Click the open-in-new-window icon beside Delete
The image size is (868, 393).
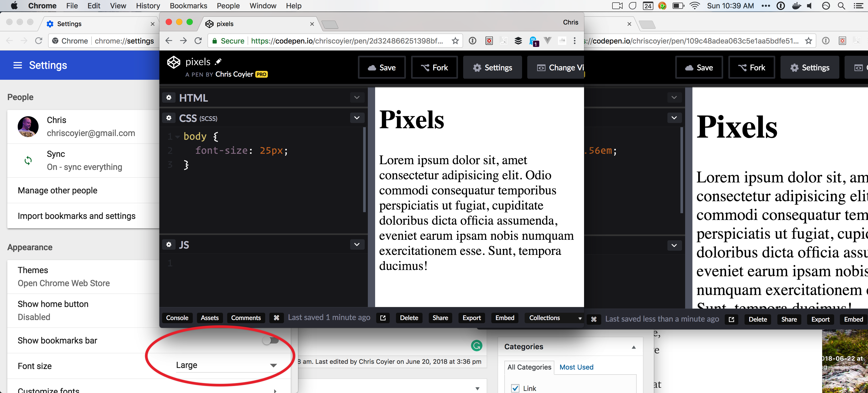(x=383, y=318)
